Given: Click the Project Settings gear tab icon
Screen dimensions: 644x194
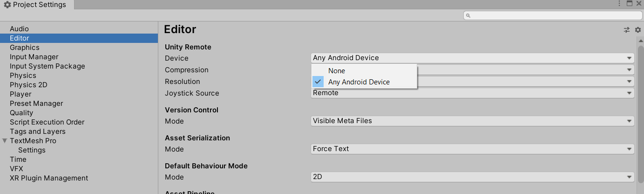Looking at the screenshot, I should pyautogui.click(x=7, y=5).
